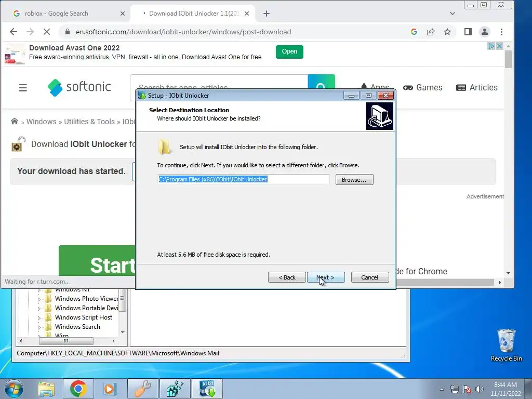This screenshot has width=532, height=399.
Task: Toggle Chrome side panel
Action: (x=468, y=32)
